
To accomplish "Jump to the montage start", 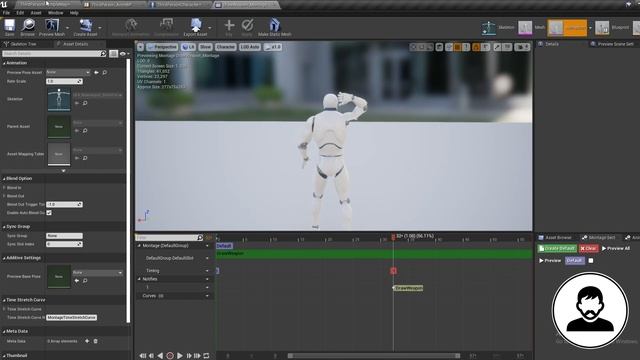I will point(142,356).
